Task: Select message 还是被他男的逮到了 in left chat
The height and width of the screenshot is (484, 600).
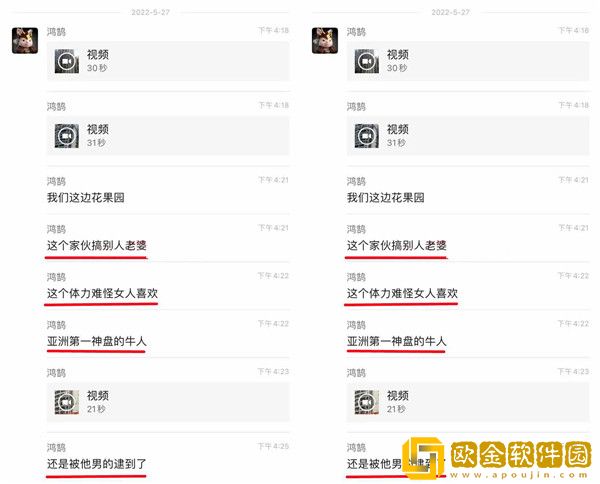Action: (96, 464)
